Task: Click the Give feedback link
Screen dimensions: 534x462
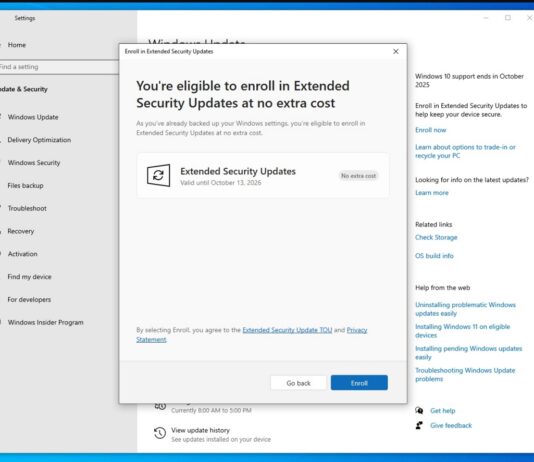Action: tap(451, 425)
